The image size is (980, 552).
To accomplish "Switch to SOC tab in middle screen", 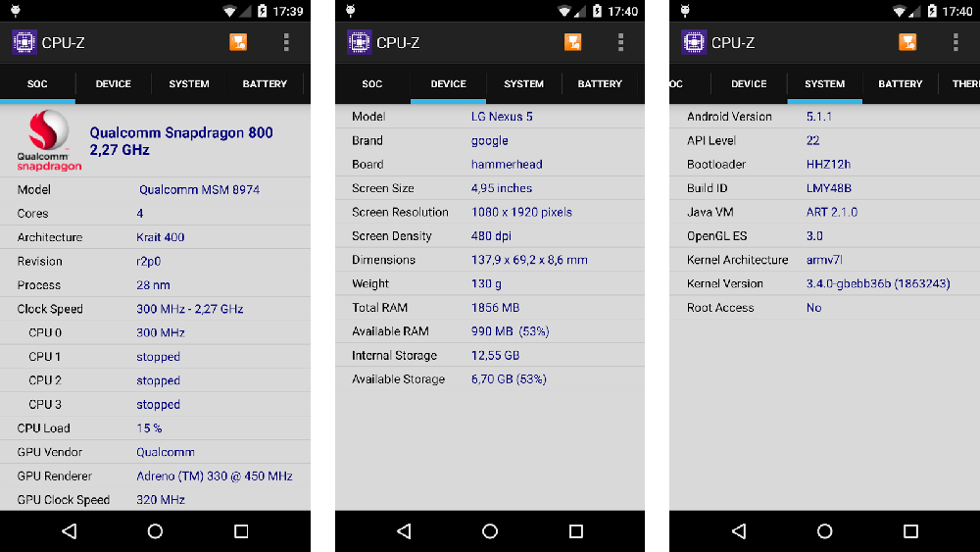I will [372, 83].
